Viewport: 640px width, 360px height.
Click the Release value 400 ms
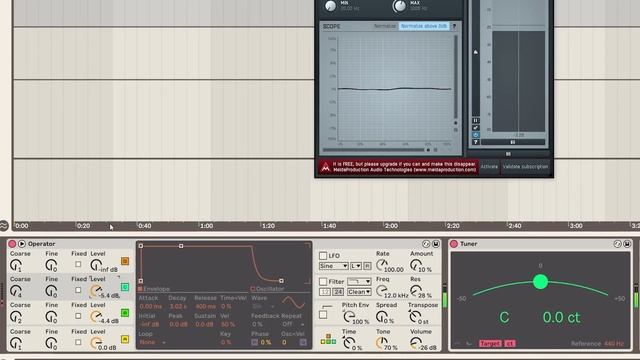pos(205,306)
